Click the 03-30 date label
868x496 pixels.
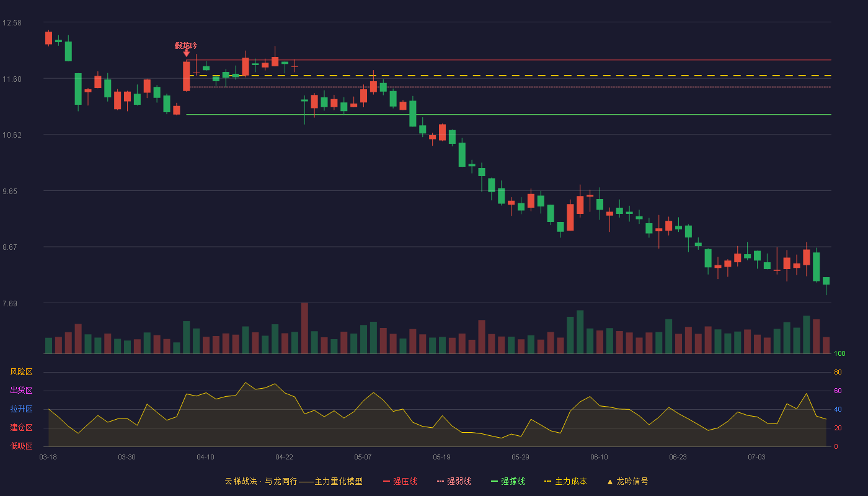click(126, 457)
